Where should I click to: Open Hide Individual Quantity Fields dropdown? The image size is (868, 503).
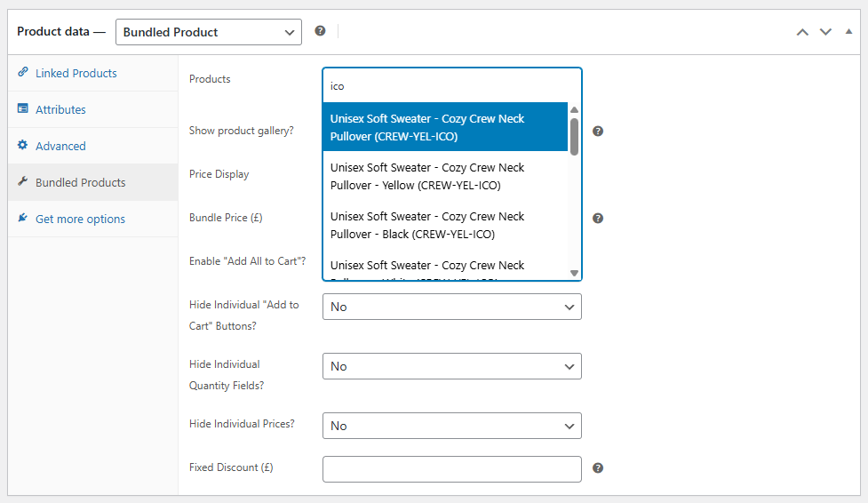451,366
